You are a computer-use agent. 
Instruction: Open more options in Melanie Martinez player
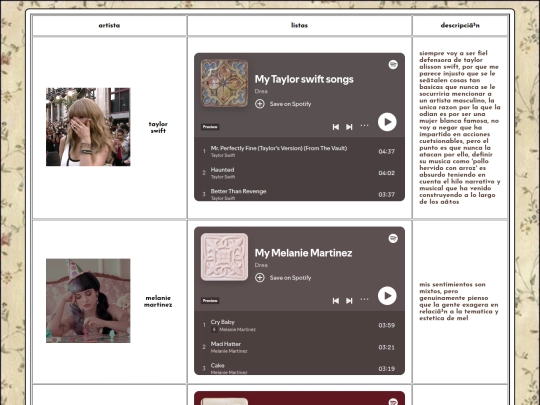coord(364,299)
